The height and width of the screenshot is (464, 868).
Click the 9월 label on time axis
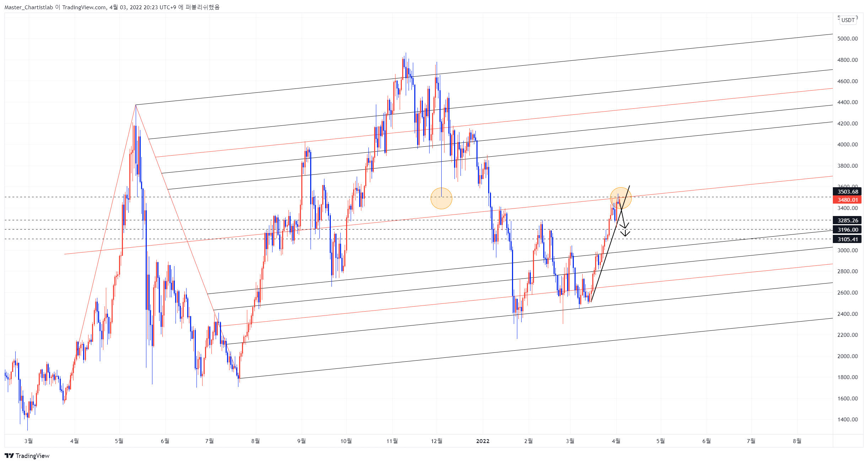pos(301,441)
